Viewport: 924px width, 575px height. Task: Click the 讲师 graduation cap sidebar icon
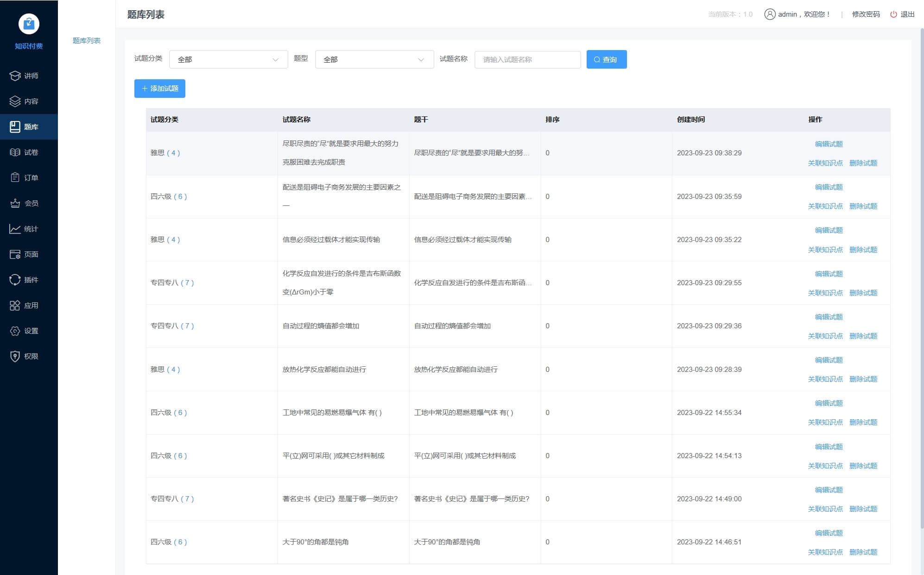(x=15, y=76)
